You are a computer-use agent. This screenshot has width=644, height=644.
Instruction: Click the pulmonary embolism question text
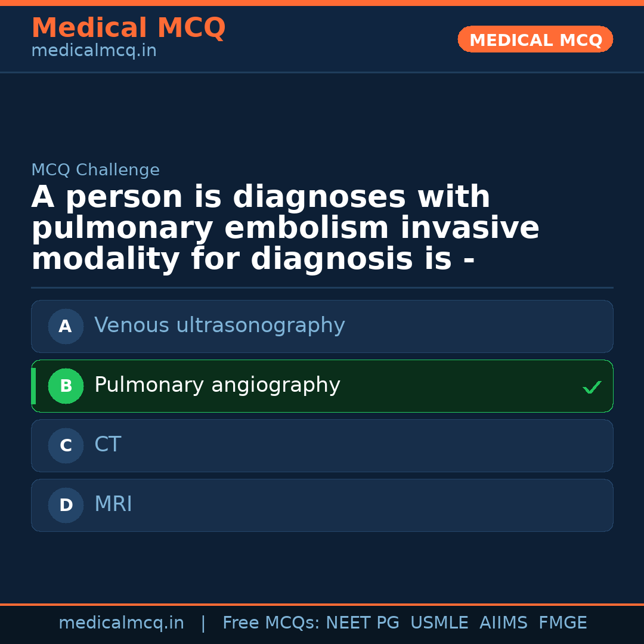click(285, 229)
